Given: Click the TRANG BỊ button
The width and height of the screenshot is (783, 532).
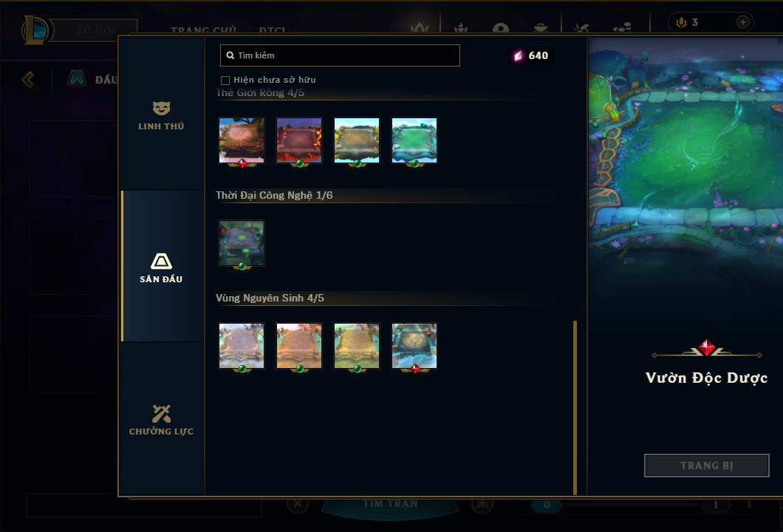Looking at the screenshot, I should (706, 465).
